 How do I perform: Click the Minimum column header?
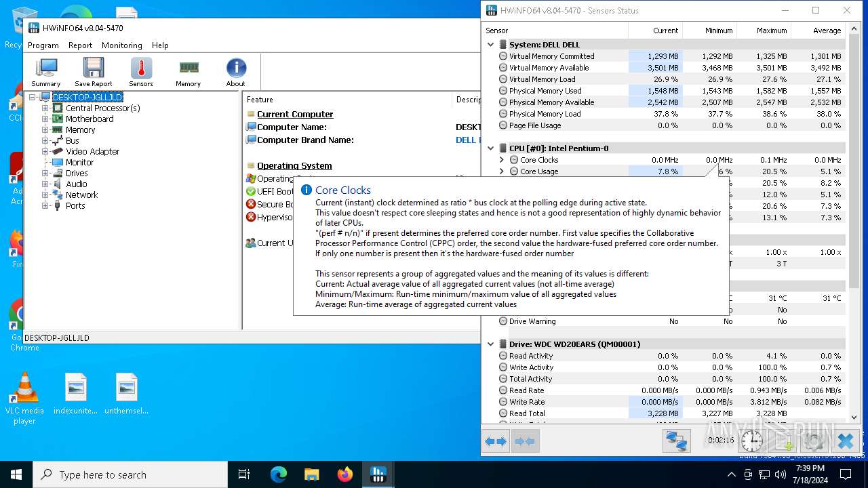[x=709, y=30]
